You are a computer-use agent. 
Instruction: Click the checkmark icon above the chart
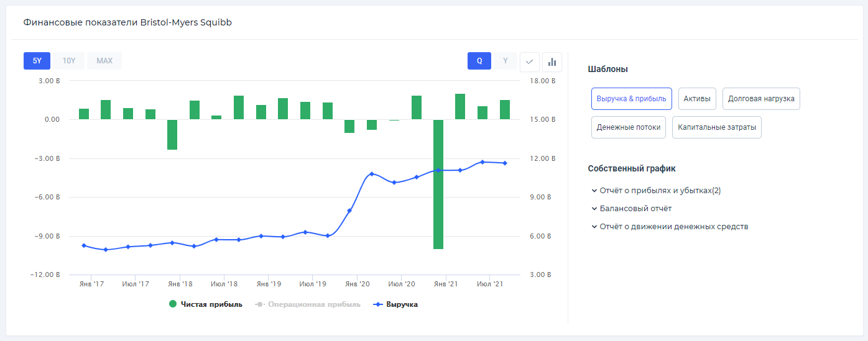click(x=529, y=61)
